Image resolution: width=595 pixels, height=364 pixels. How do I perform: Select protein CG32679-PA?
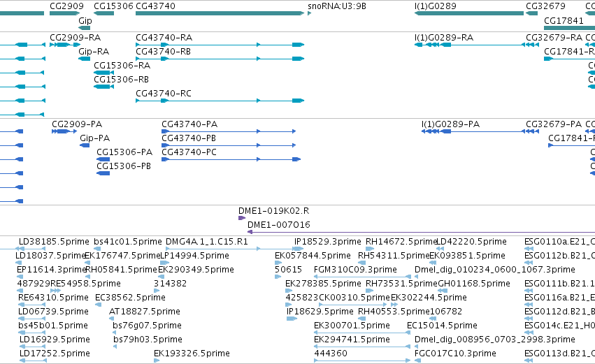tap(554, 124)
